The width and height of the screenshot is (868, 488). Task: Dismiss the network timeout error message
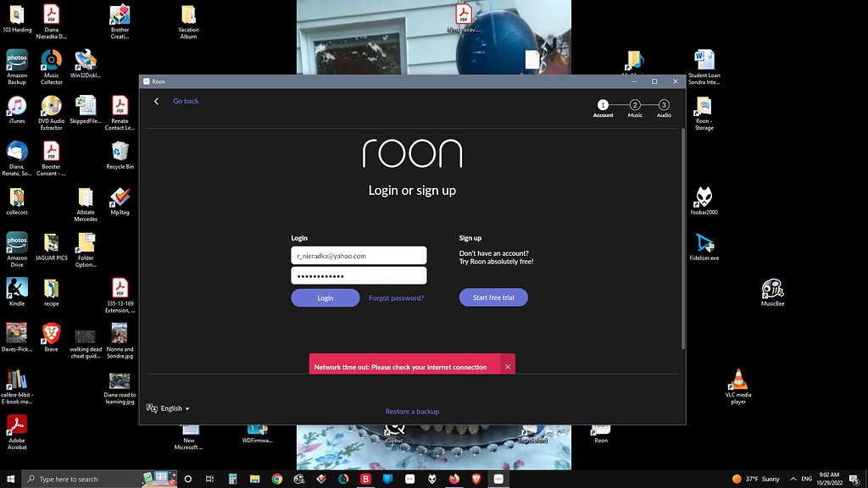[x=508, y=364]
